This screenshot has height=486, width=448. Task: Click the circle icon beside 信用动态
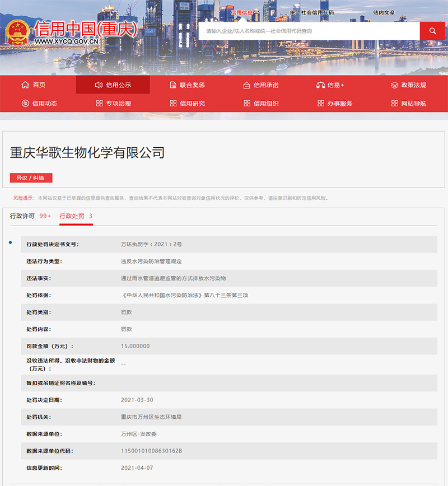coord(25,103)
